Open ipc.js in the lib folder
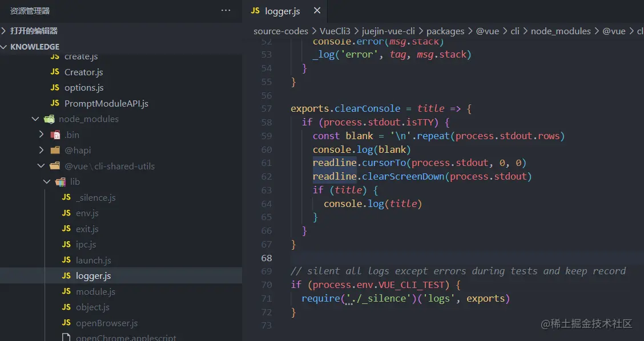The image size is (644, 341). point(86,245)
